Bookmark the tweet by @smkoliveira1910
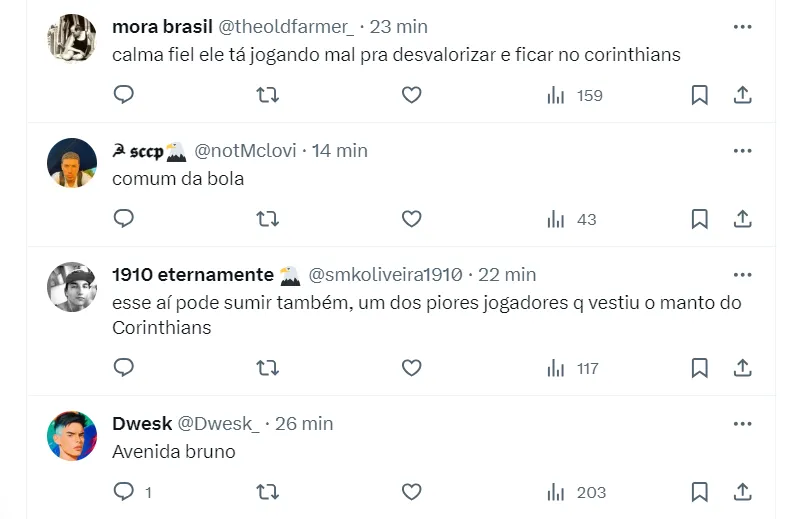The height and width of the screenshot is (519, 788). [700, 368]
